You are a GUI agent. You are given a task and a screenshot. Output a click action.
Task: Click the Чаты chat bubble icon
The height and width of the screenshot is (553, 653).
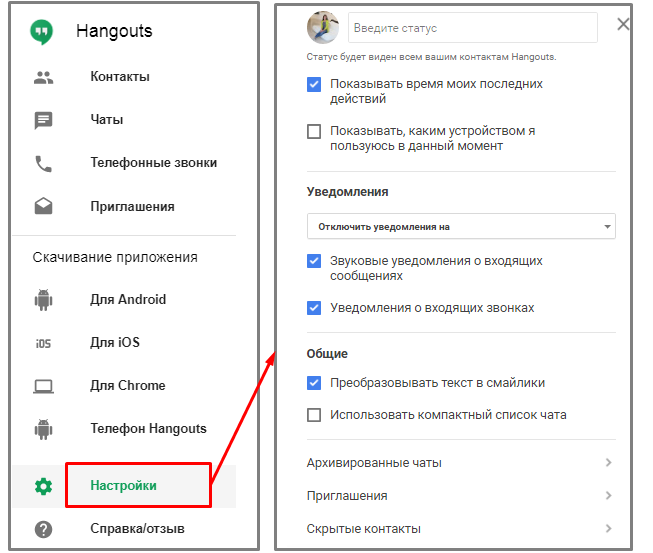click(x=43, y=120)
